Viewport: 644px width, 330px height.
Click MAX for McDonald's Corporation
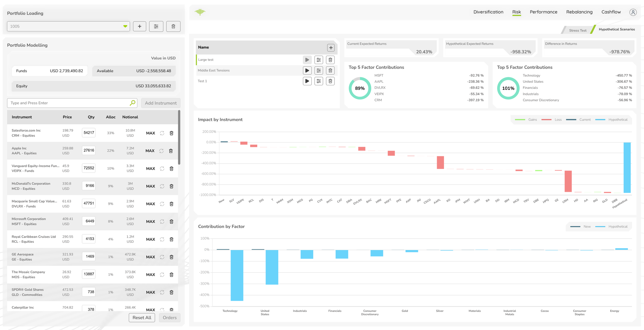pyautogui.click(x=150, y=186)
